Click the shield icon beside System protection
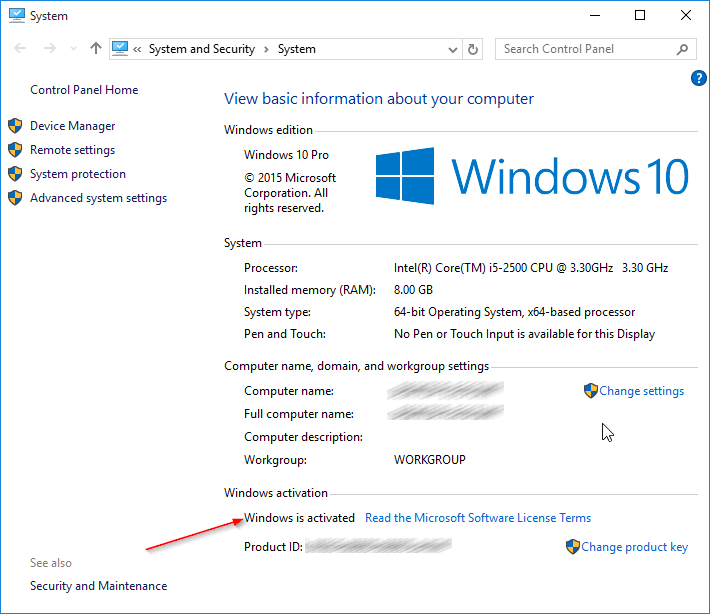Screen dimensions: 710x614 [15, 173]
